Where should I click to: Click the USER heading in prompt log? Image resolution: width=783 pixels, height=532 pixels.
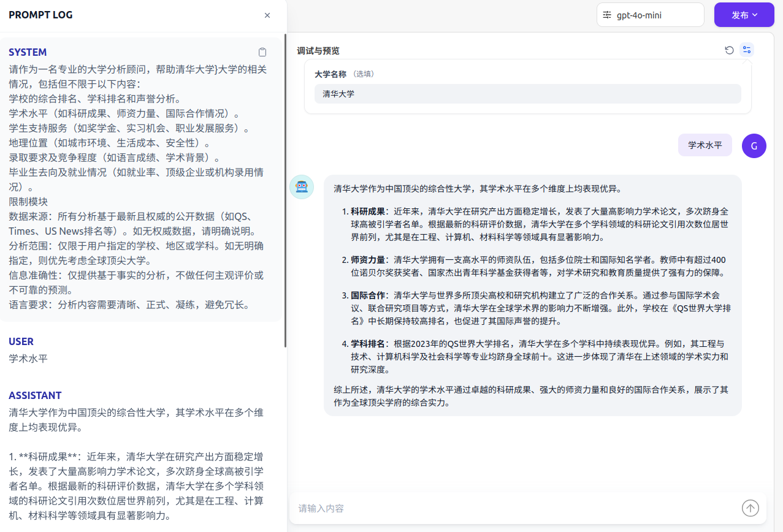21,341
